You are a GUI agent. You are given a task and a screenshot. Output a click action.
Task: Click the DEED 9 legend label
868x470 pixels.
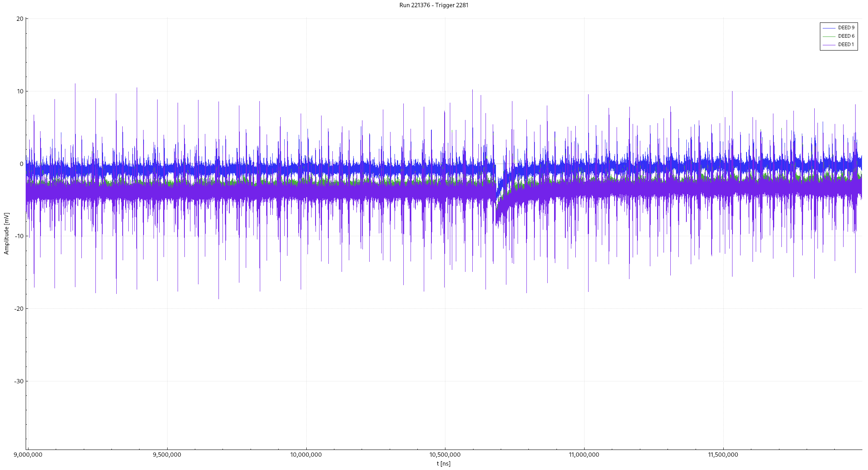click(846, 28)
